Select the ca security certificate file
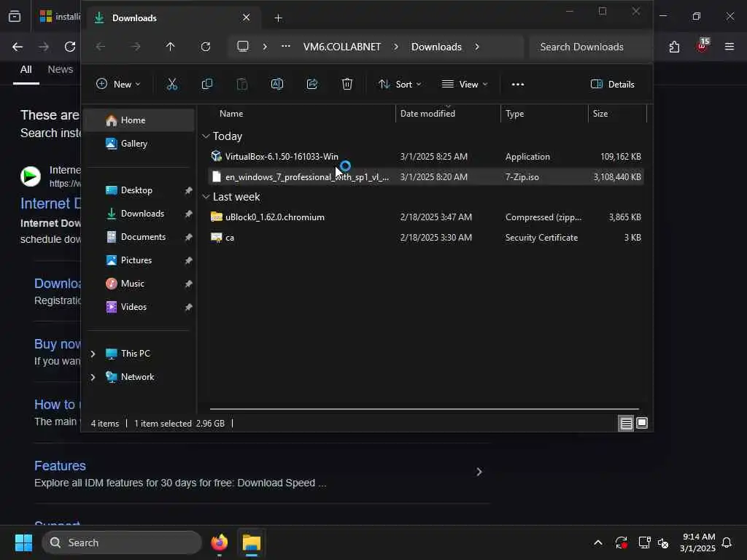 (x=426, y=237)
